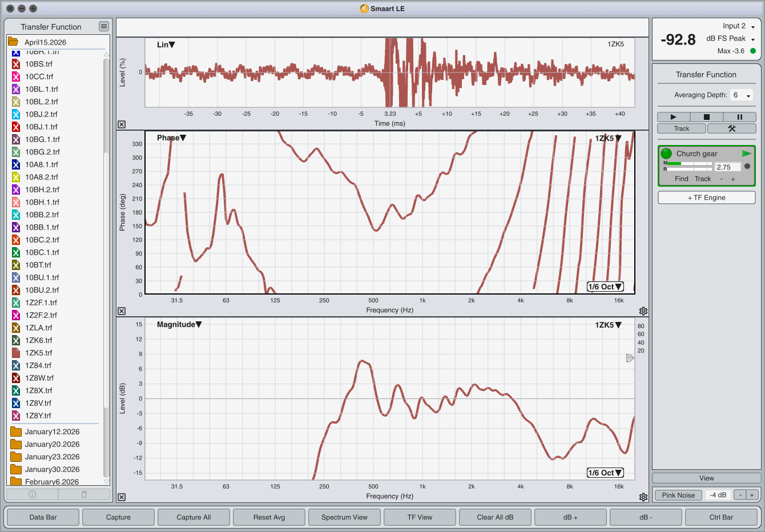Click the dot icon beside delay value 2.75
Image resolution: width=765 pixels, height=532 pixels.
[747, 167]
